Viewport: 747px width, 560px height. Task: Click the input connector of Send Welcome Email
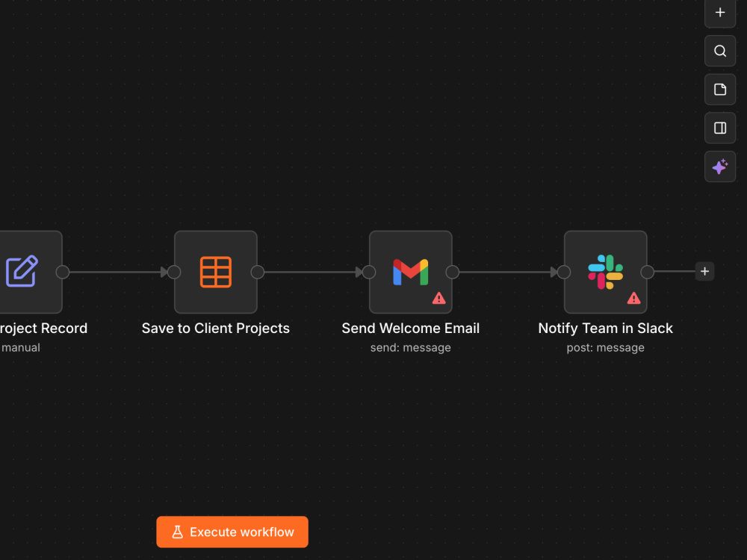click(x=369, y=272)
